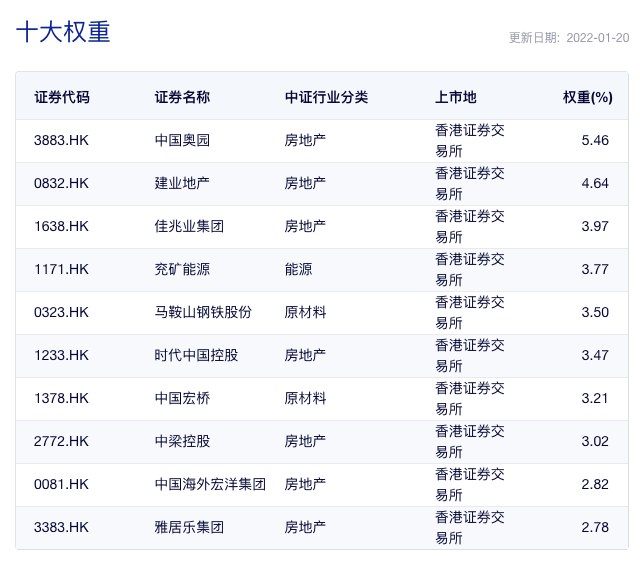Select stock code 1171.HK

[61, 269]
